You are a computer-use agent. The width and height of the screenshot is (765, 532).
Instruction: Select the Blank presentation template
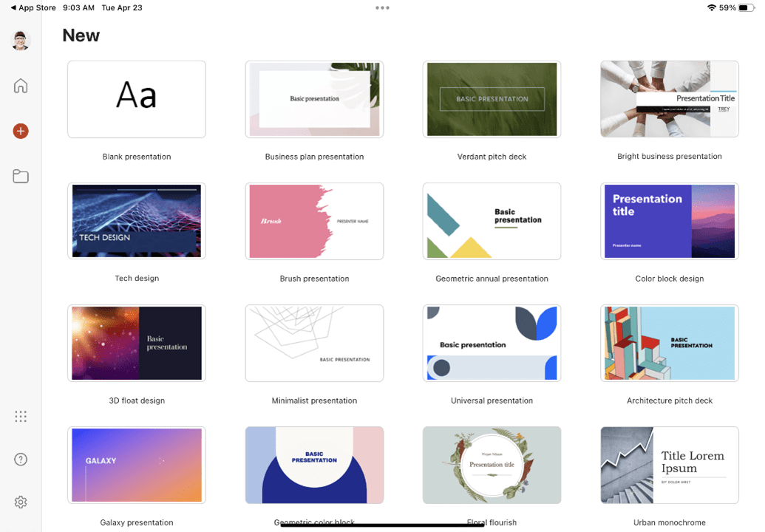(x=136, y=99)
